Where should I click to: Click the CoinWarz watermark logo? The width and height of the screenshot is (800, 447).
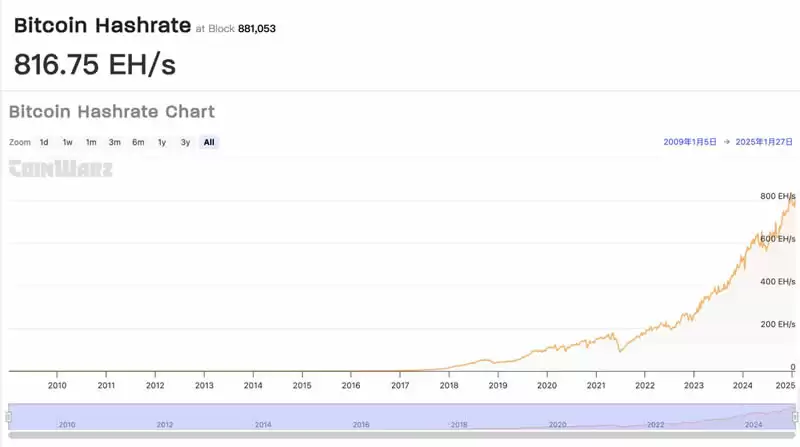click(61, 169)
